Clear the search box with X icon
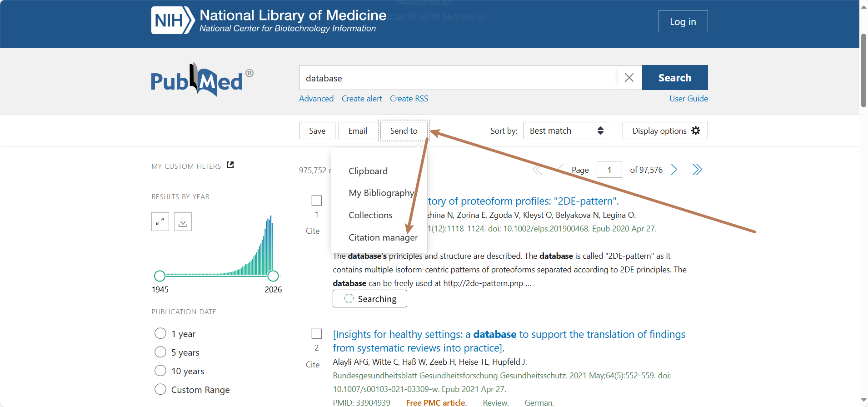Image resolution: width=868 pixels, height=407 pixels. pos(629,78)
